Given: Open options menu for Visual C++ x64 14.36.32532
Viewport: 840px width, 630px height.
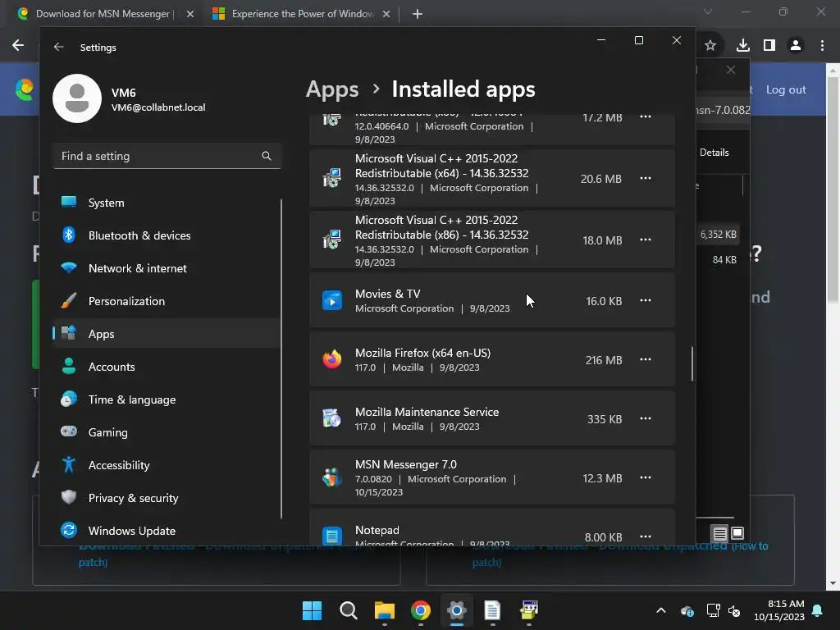Looking at the screenshot, I should [x=646, y=178].
